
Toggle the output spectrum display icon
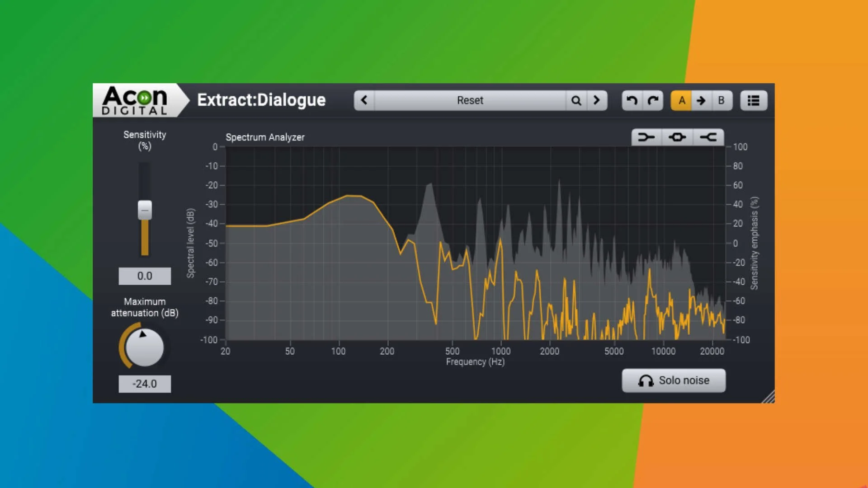click(x=708, y=137)
